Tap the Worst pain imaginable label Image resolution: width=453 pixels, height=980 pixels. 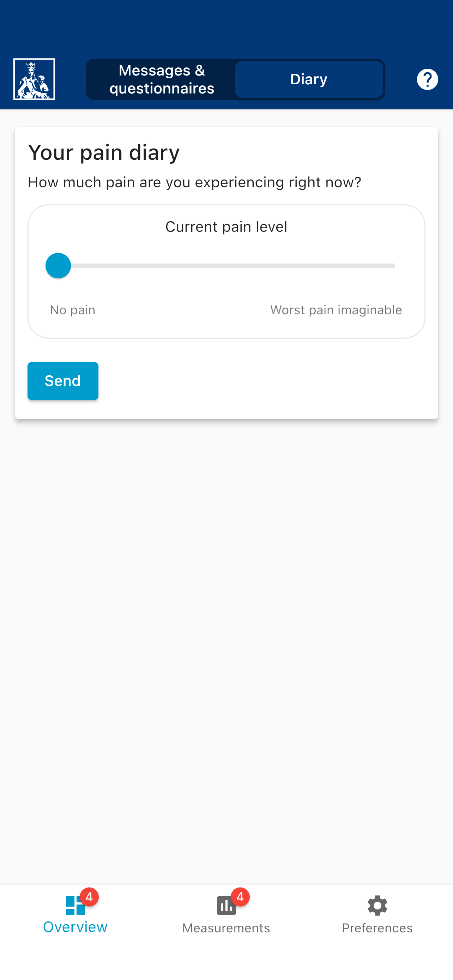(x=336, y=310)
